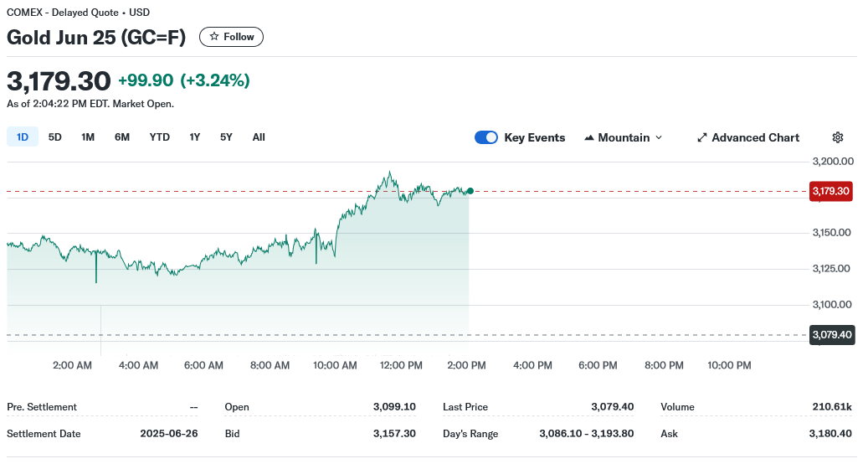868x464 pixels.
Task: Expand the Mountain chart type dropdown arrow
Action: [x=659, y=137]
